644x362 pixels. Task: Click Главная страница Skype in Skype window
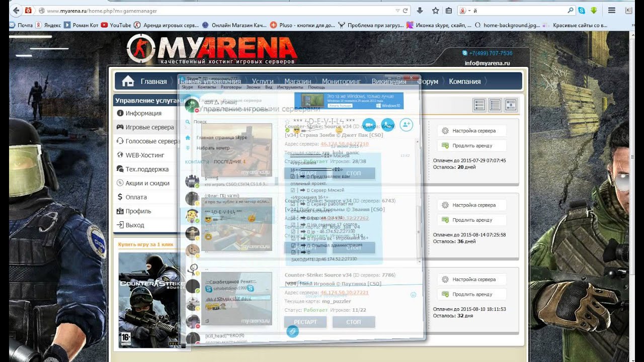[x=221, y=138]
